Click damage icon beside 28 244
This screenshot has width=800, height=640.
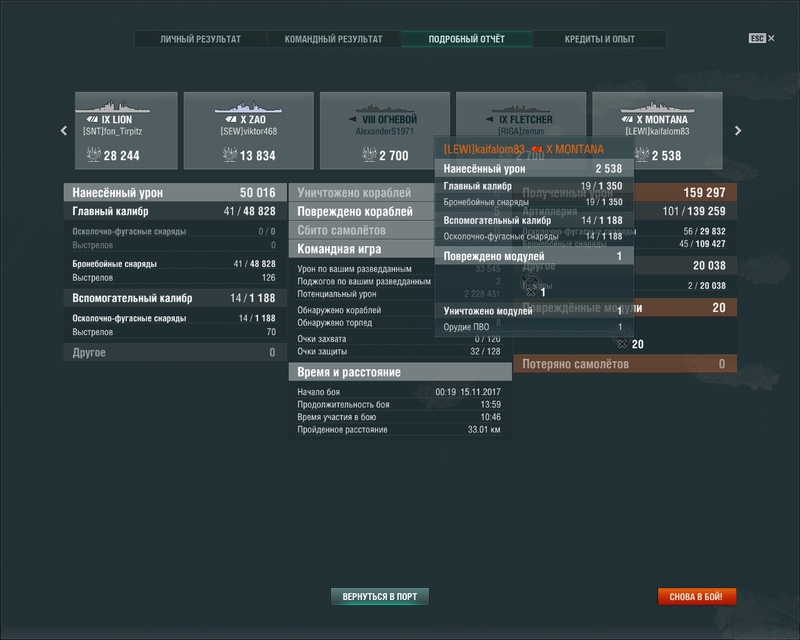click(93, 154)
